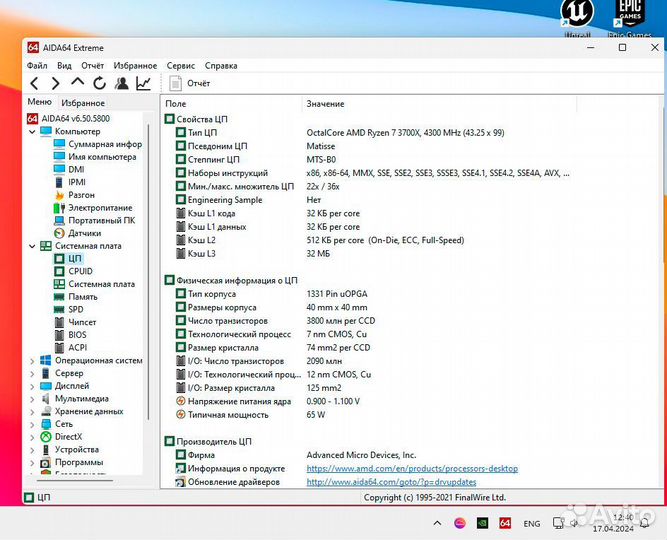Image resolution: width=667 pixels, height=540 pixels.
Task: Select the Устройства tree item
Action: (77, 449)
